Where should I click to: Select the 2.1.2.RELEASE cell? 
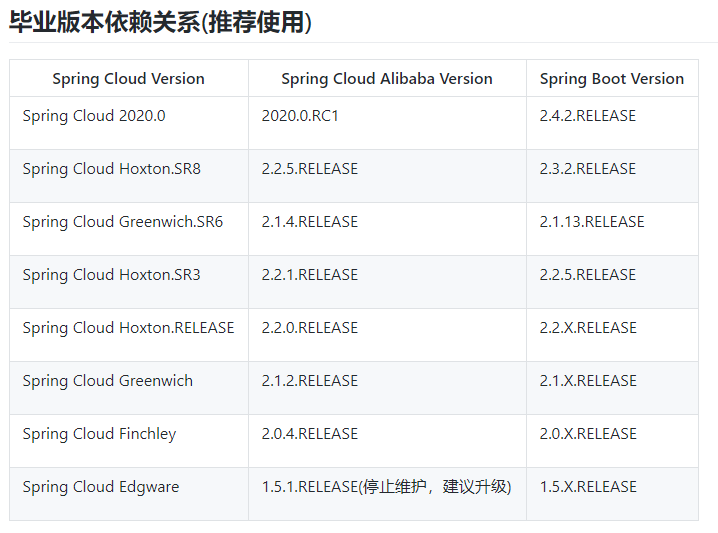[x=387, y=388]
